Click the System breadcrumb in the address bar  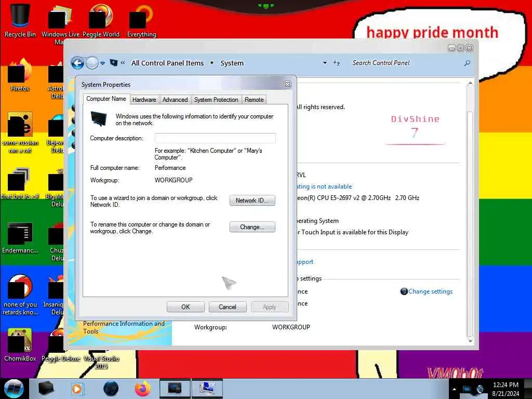(x=232, y=63)
